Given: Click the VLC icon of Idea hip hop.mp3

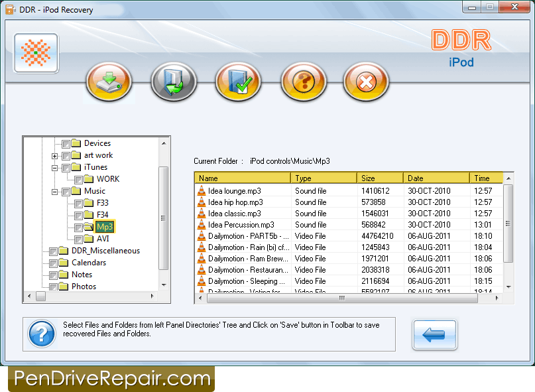Looking at the screenshot, I should (x=202, y=202).
